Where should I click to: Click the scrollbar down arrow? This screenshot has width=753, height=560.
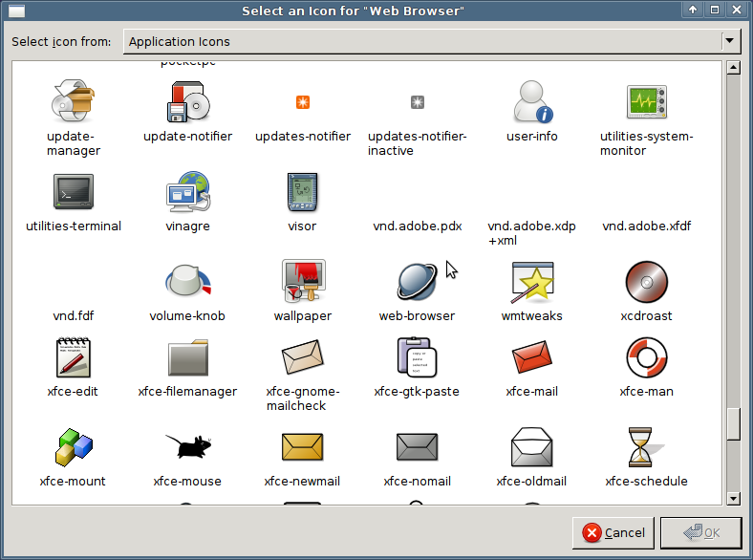[x=733, y=498]
